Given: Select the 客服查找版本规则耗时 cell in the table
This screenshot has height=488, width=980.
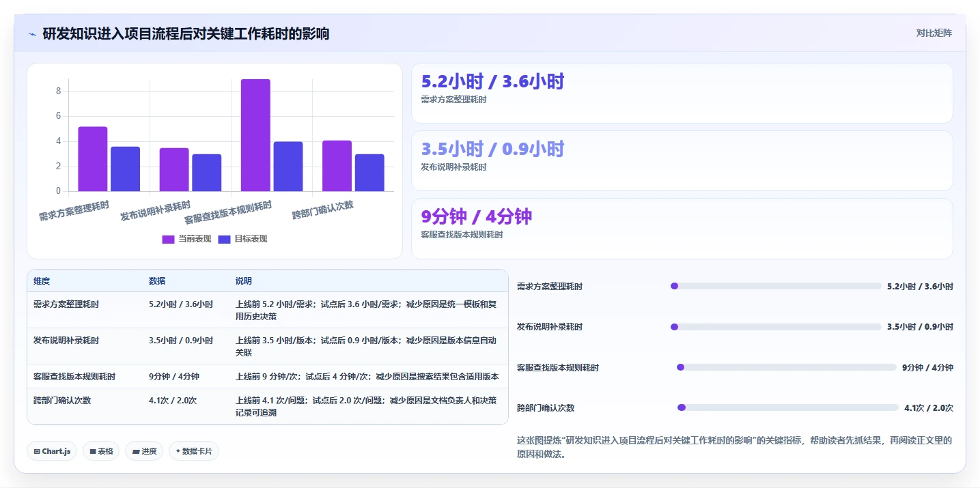Looking at the screenshot, I should [74, 377].
